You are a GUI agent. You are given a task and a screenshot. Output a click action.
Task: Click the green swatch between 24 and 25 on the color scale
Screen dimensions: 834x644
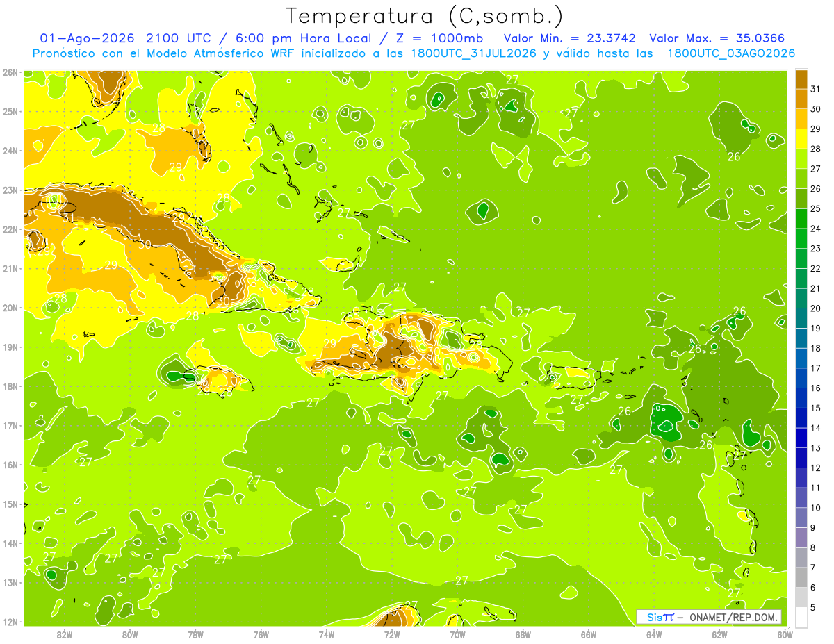click(801, 219)
